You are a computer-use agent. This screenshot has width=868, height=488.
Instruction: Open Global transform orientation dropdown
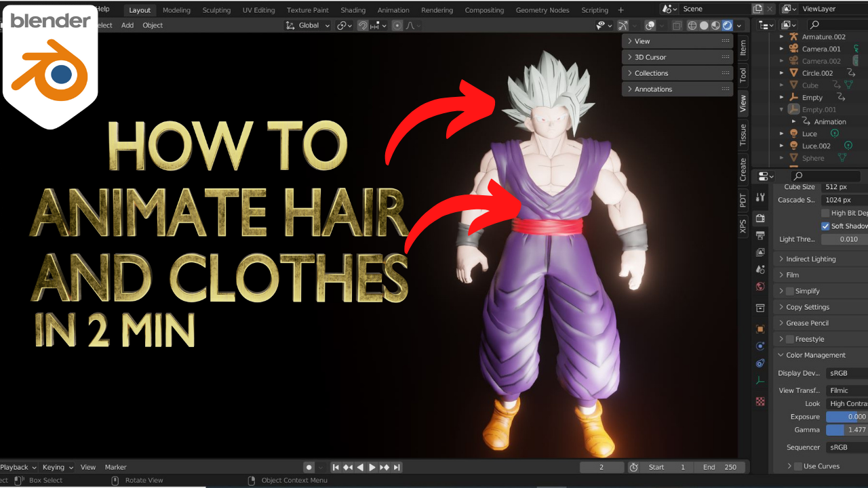(x=309, y=26)
